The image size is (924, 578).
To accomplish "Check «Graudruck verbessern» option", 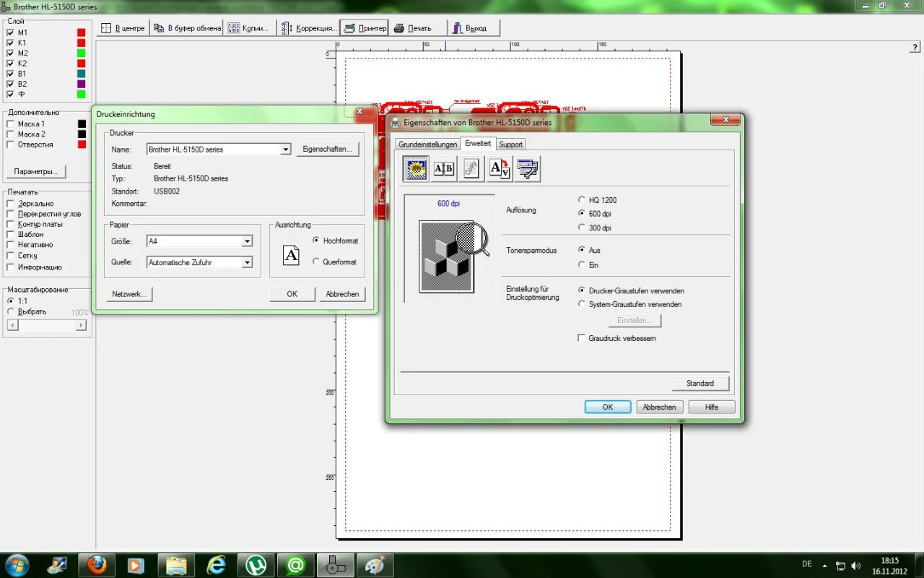I will [x=582, y=338].
